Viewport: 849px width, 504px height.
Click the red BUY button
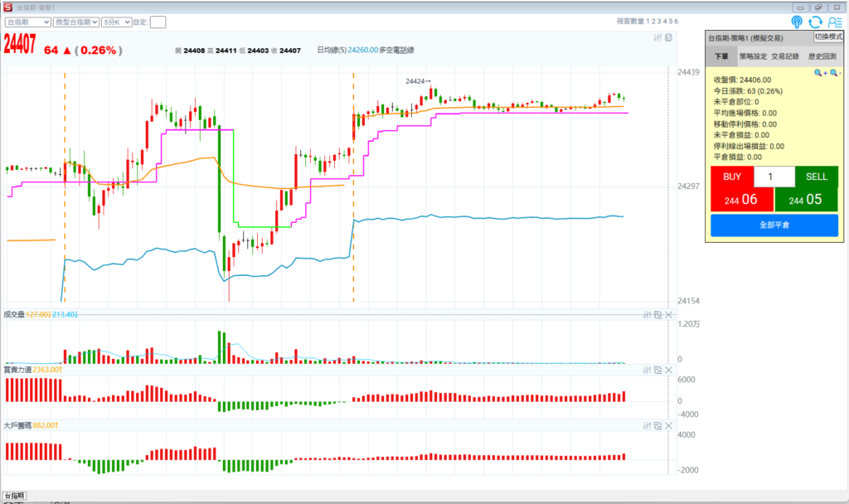[x=732, y=177]
